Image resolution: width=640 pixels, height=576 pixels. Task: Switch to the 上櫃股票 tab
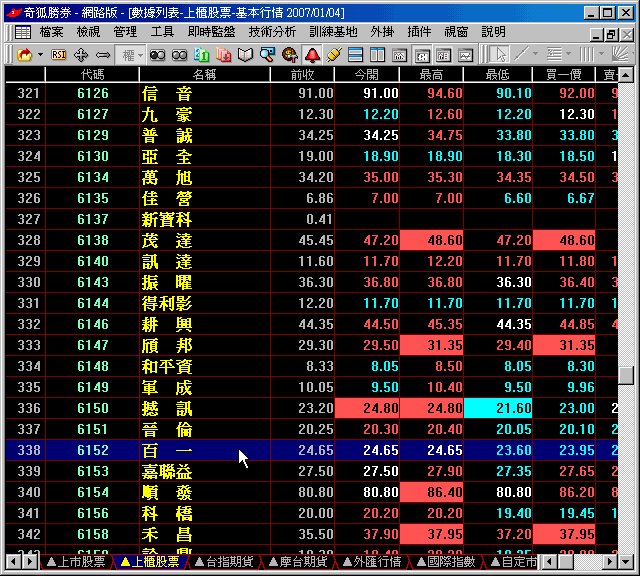[150, 562]
